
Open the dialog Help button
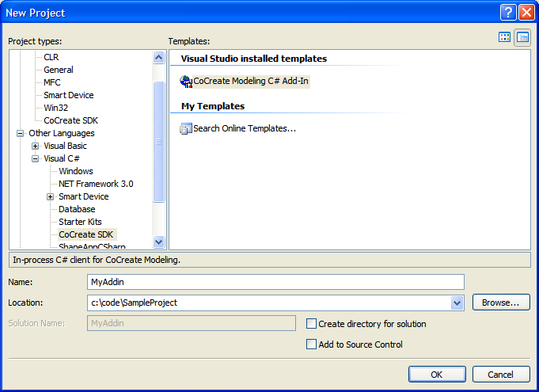(x=508, y=13)
